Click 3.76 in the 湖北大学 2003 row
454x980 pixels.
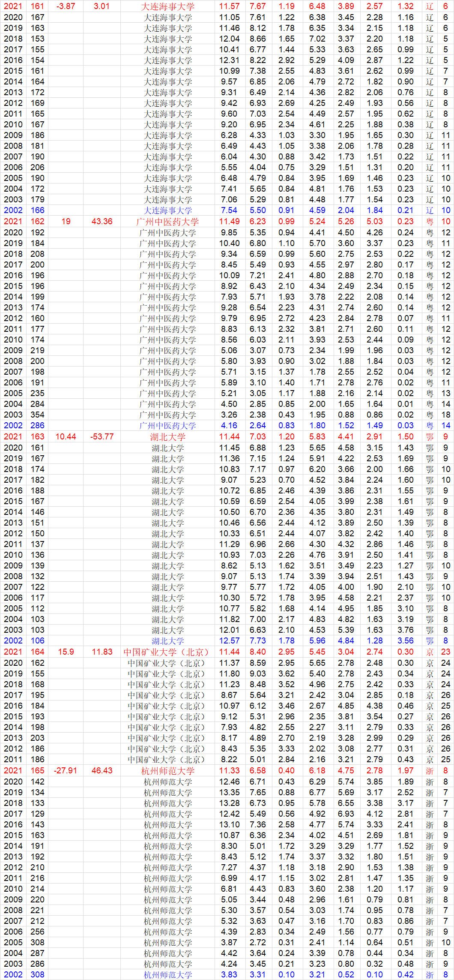coord(406,630)
